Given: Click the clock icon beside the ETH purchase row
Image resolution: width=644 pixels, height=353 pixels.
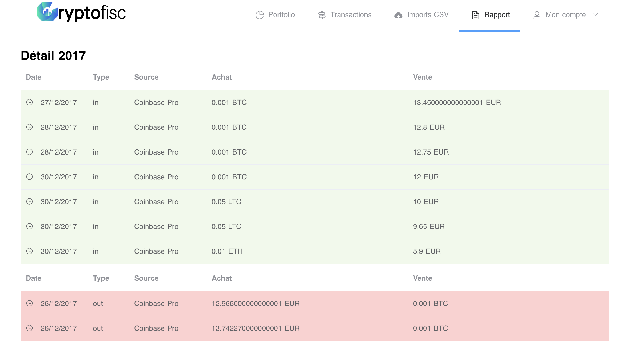Looking at the screenshot, I should pyautogui.click(x=30, y=251).
